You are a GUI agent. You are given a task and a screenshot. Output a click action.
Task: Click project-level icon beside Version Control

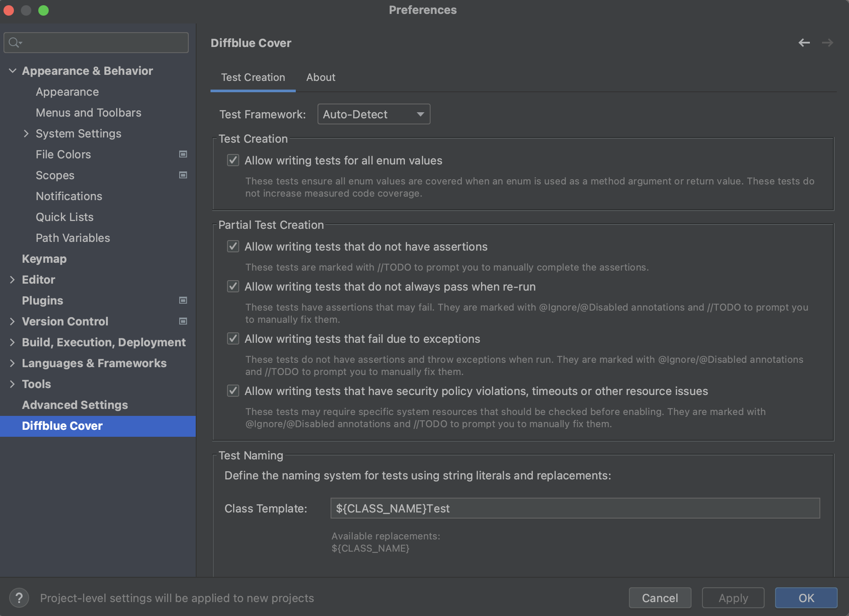point(183,321)
